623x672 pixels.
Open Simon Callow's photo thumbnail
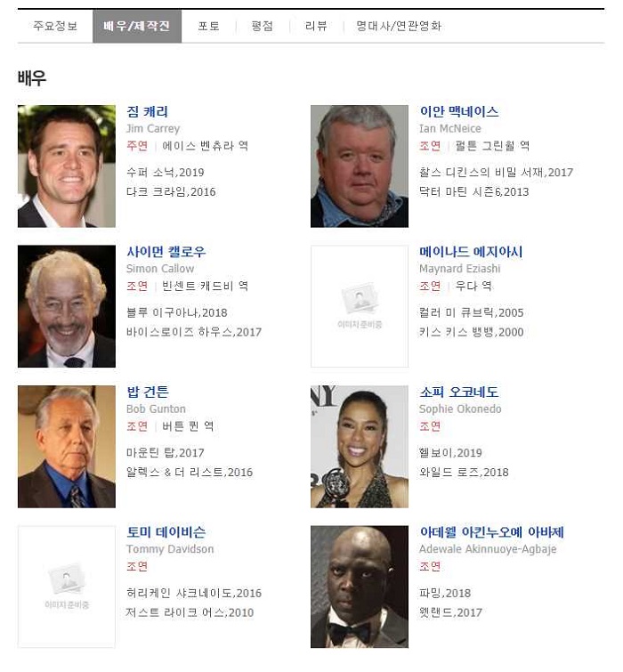67,306
